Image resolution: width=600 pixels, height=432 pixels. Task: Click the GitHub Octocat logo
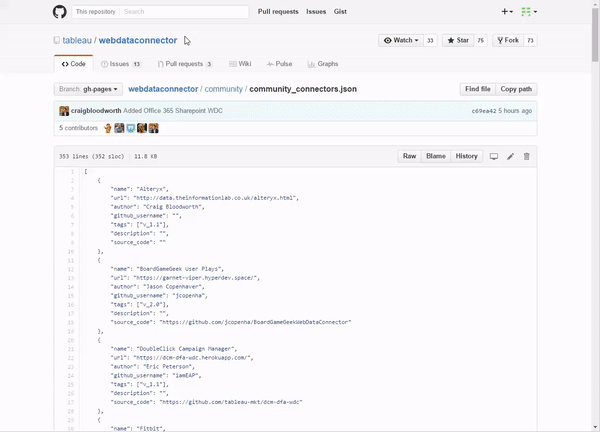click(x=59, y=12)
